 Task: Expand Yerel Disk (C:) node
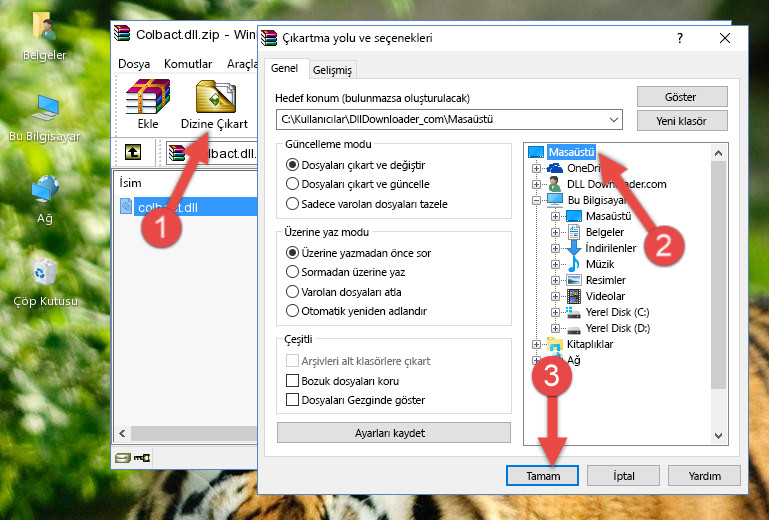coord(555,312)
